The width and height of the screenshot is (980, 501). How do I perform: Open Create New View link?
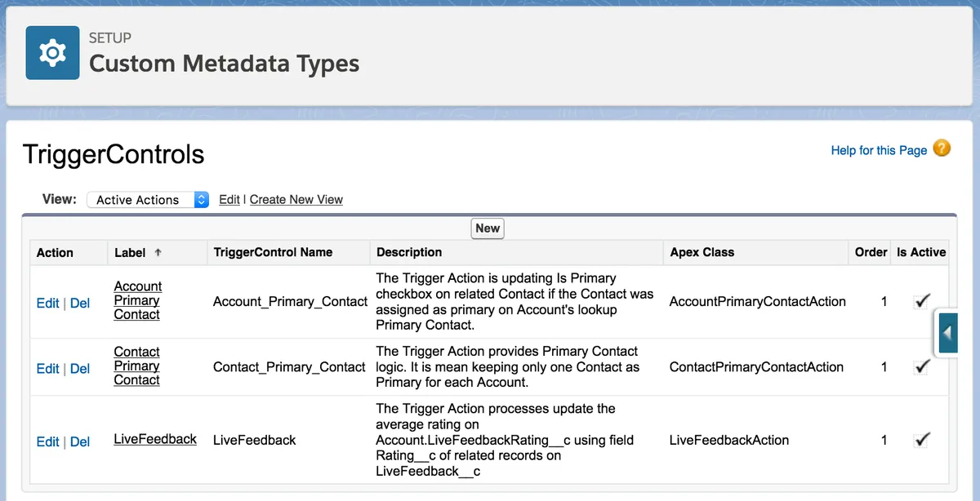click(296, 199)
